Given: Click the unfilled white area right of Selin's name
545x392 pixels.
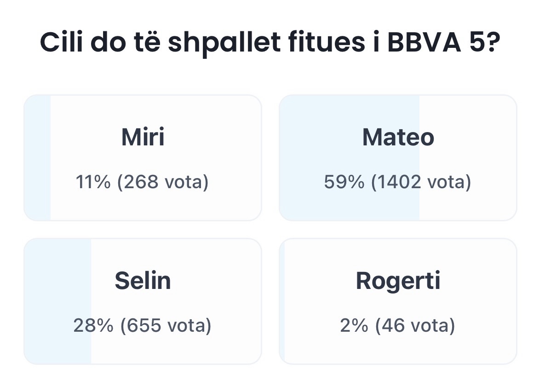Looking at the screenshot, I should pos(216,281).
